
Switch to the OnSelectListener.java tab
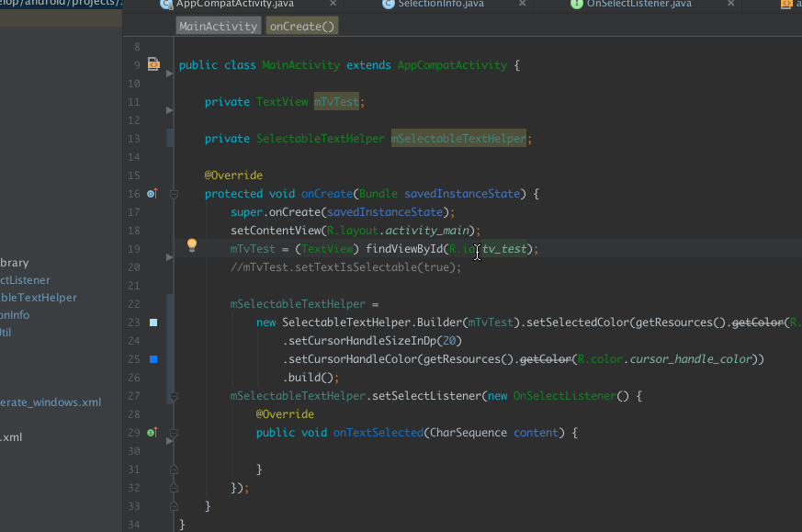638,4
